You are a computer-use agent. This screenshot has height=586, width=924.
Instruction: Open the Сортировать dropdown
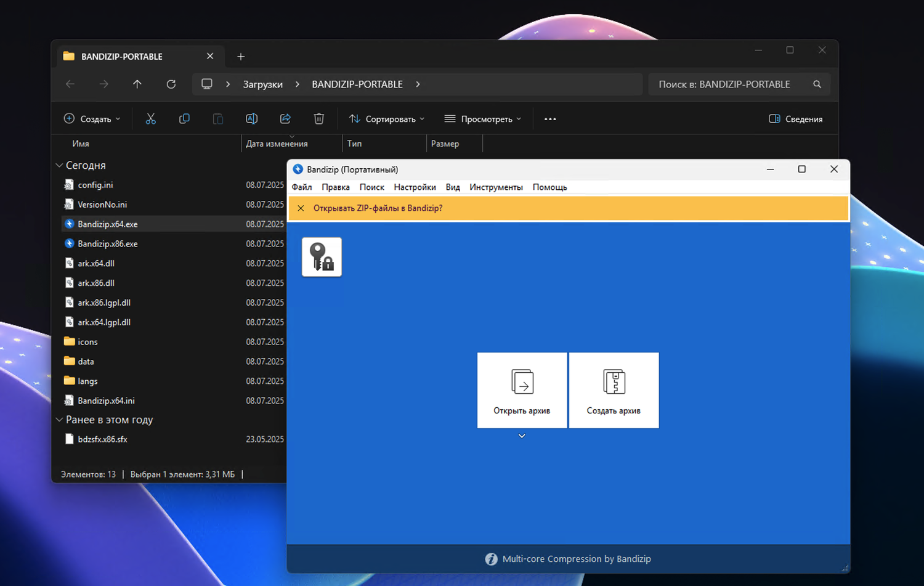387,119
